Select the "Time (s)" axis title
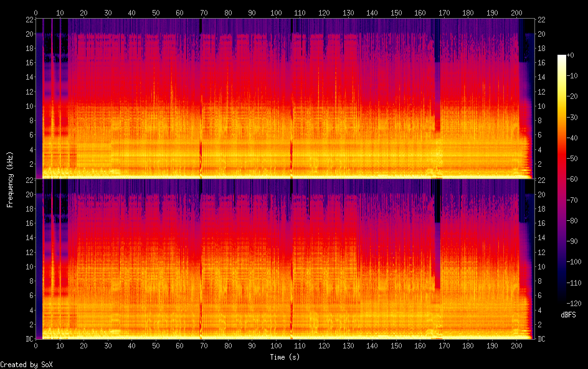The height and width of the screenshot is (369, 588). click(285, 357)
